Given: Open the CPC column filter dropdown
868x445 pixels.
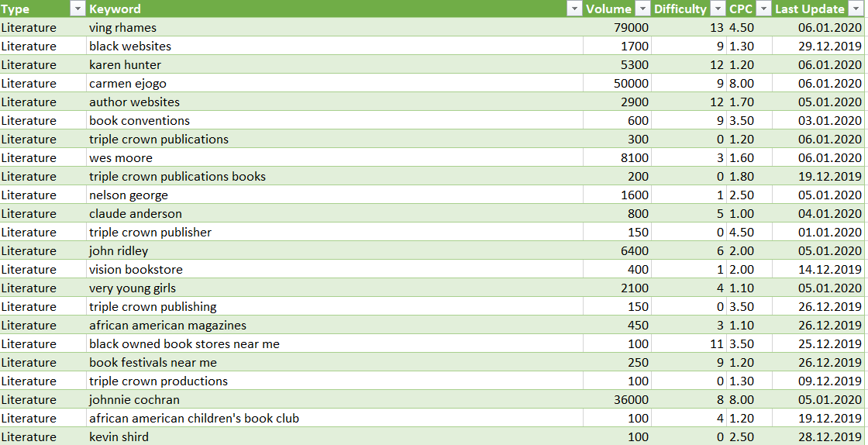Looking at the screenshot, I should point(763,9).
